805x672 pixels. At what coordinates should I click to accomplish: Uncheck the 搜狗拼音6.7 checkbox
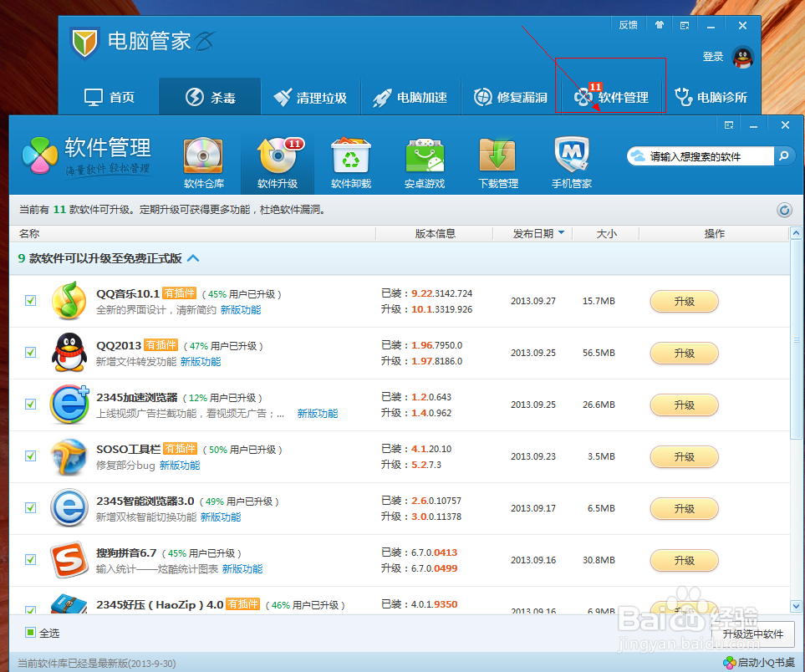point(31,560)
